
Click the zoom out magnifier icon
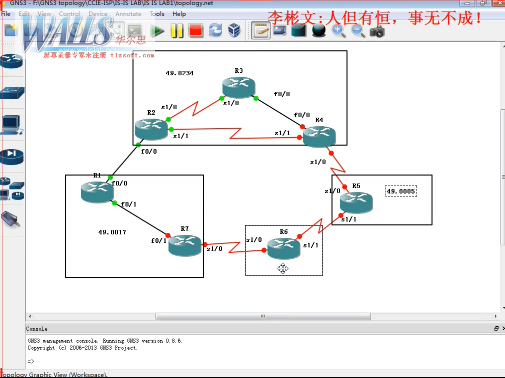(x=358, y=31)
